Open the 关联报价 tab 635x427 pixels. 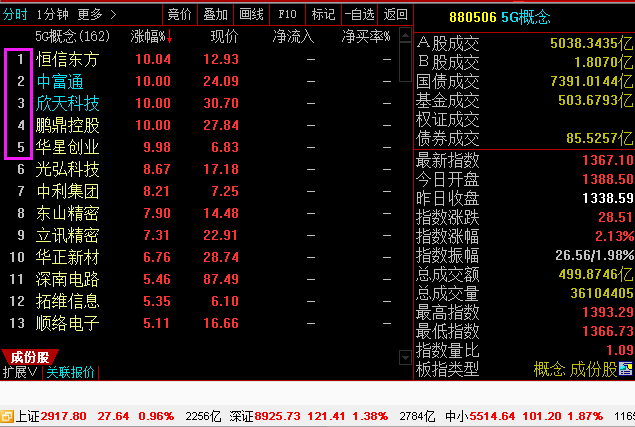70,372
